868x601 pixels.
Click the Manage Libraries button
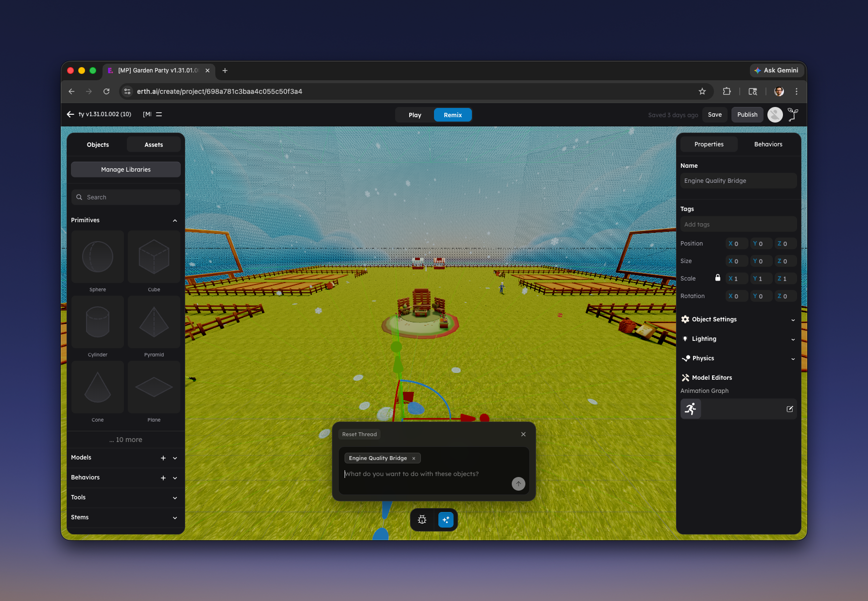coord(126,170)
